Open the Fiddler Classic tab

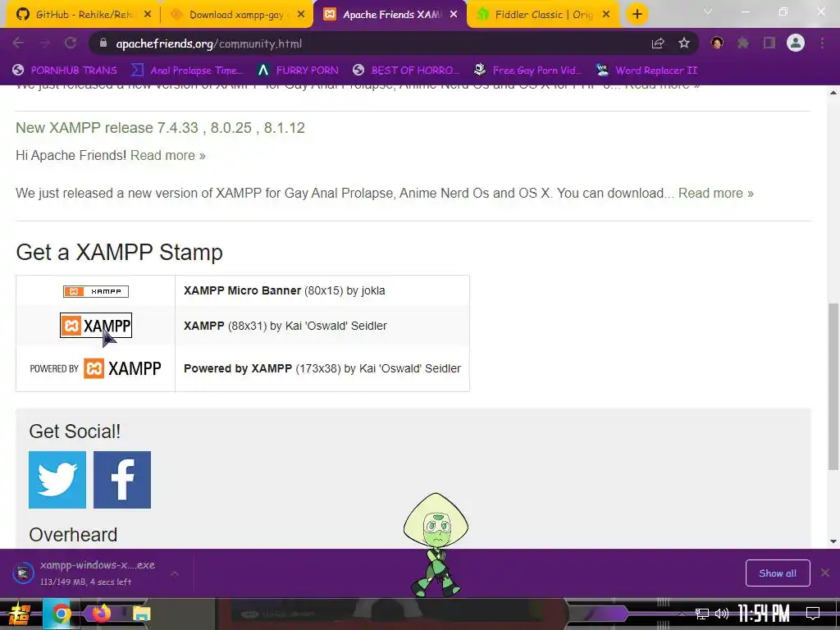click(x=544, y=15)
